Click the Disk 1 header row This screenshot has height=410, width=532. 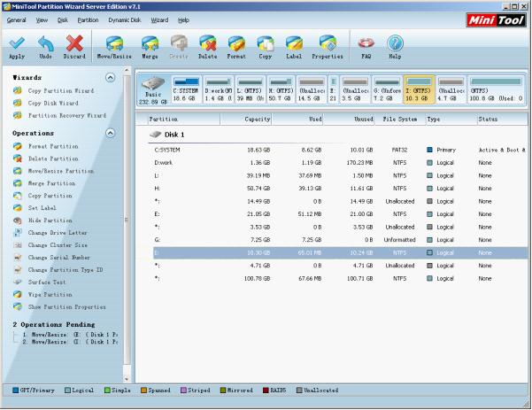click(167, 135)
